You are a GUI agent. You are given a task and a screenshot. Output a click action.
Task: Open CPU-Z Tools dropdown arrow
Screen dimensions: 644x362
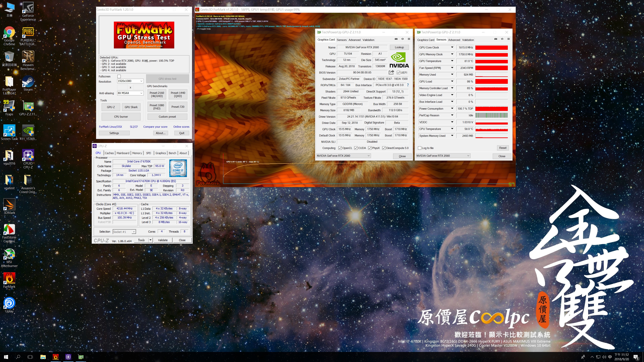point(150,240)
